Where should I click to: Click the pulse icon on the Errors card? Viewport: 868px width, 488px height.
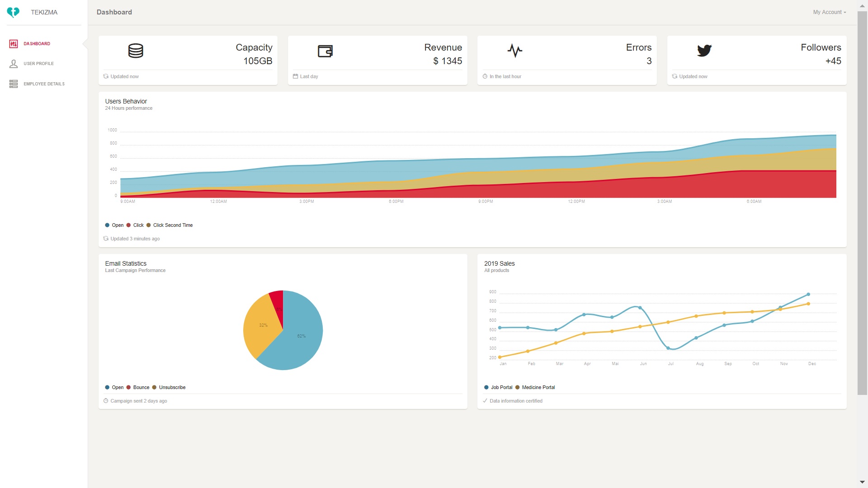pyautogui.click(x=515, y=51)
